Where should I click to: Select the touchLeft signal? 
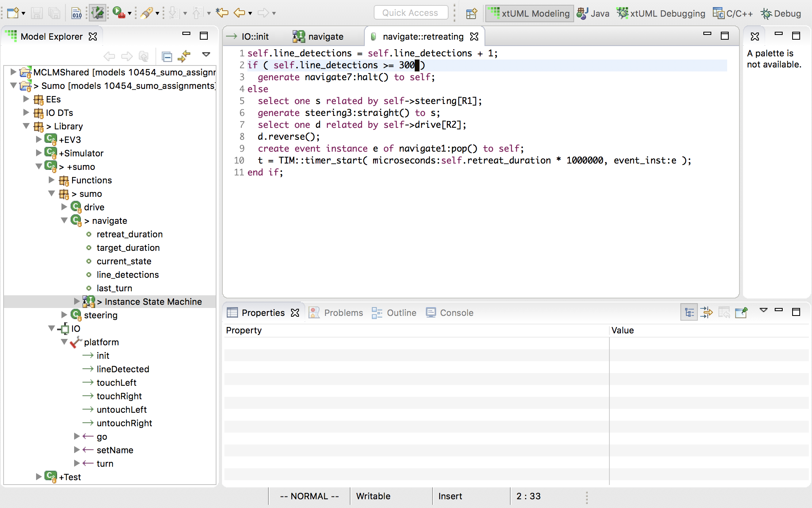116,383
